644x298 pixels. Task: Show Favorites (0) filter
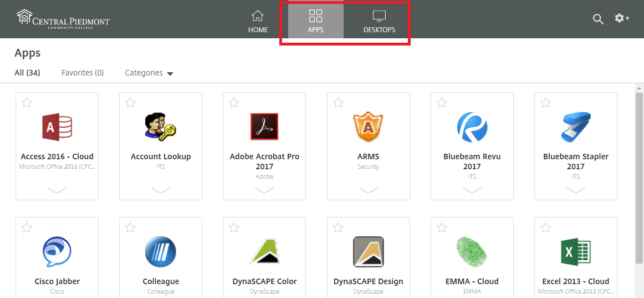click(83, 73)
